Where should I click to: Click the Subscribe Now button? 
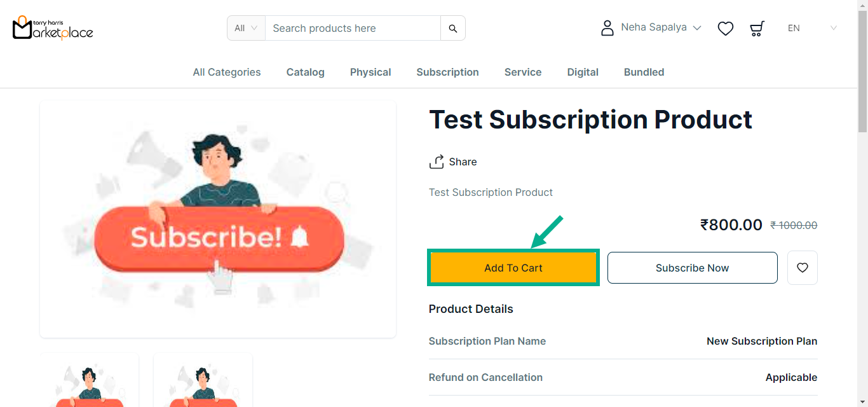tap(692, 268)
